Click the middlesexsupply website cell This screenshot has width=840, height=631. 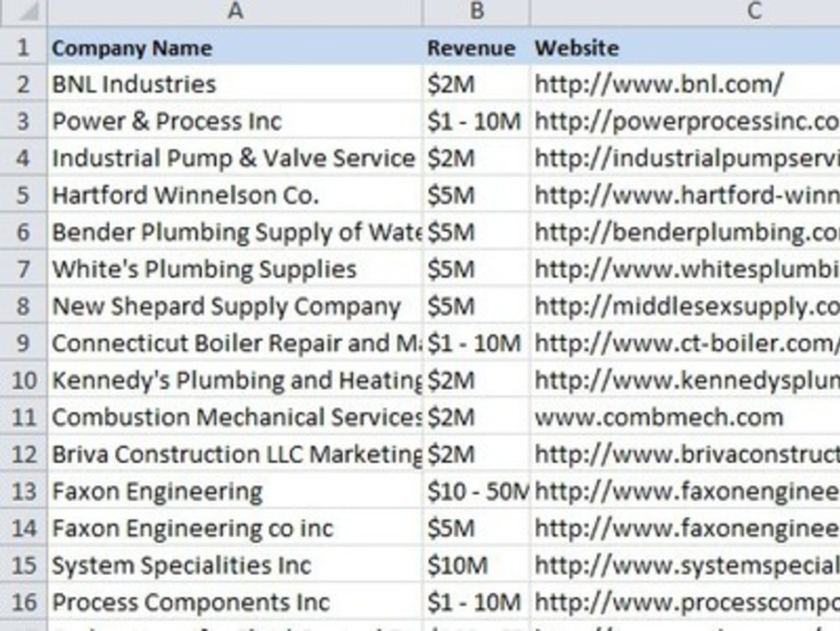pos(685,306)
